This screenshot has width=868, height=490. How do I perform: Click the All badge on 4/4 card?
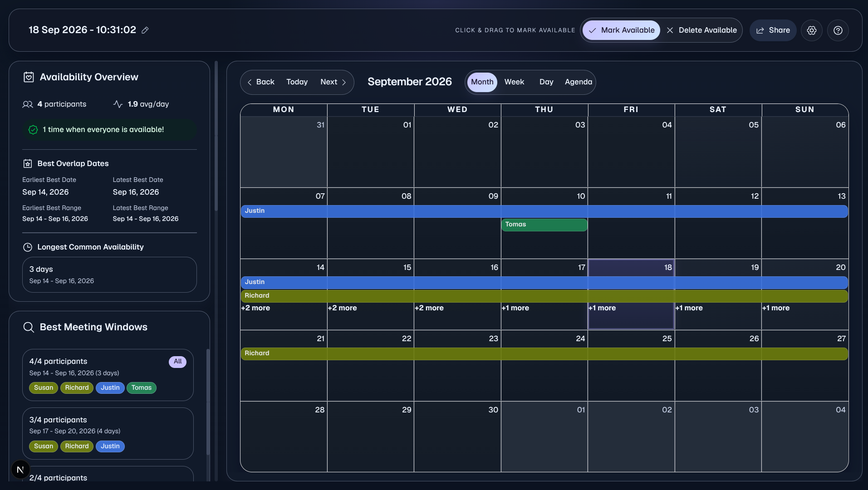177,362
